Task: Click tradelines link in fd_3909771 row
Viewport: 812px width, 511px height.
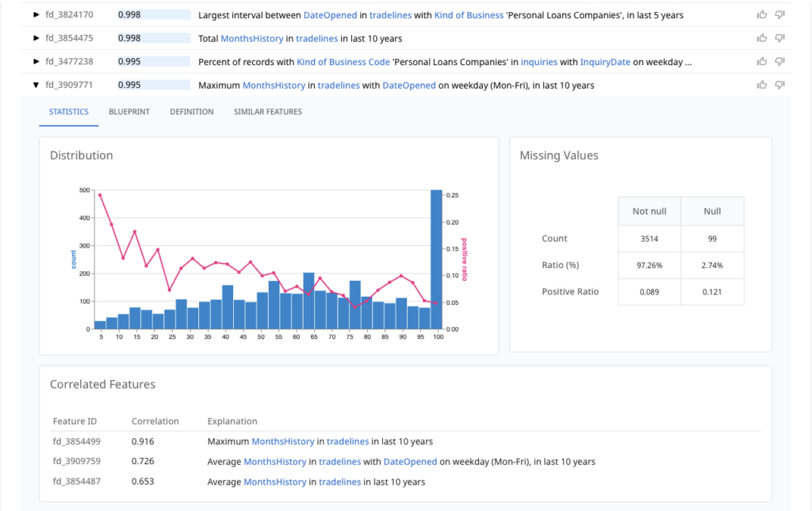Action: coord(339,85)
